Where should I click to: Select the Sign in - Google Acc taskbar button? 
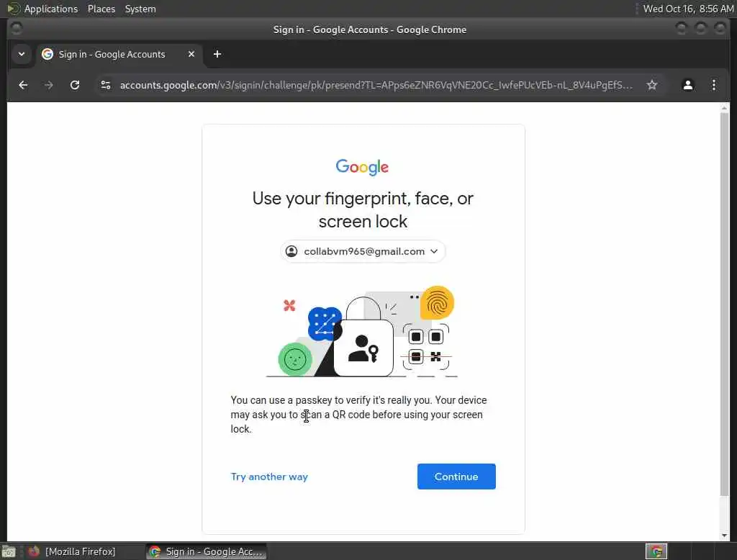tap(207, 551)
